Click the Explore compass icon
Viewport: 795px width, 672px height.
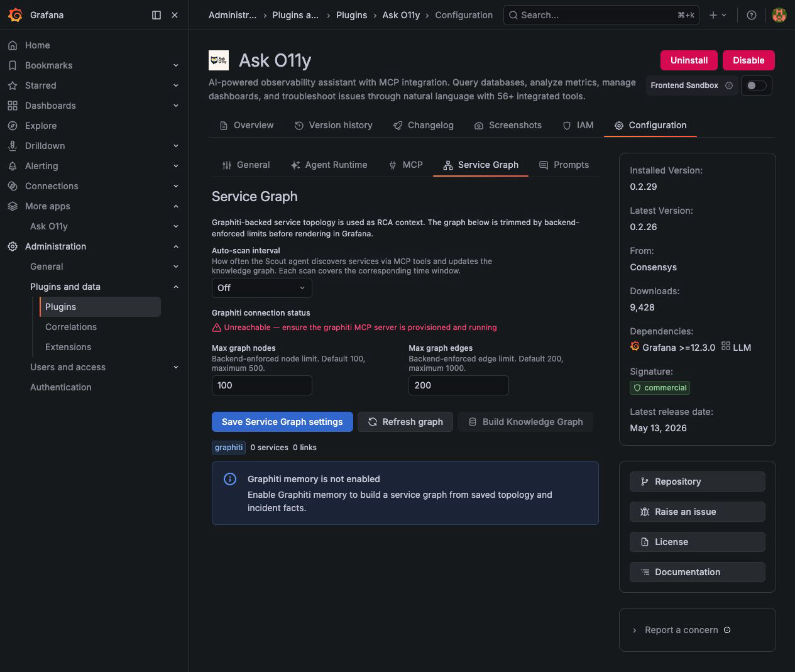pos(13,126)
